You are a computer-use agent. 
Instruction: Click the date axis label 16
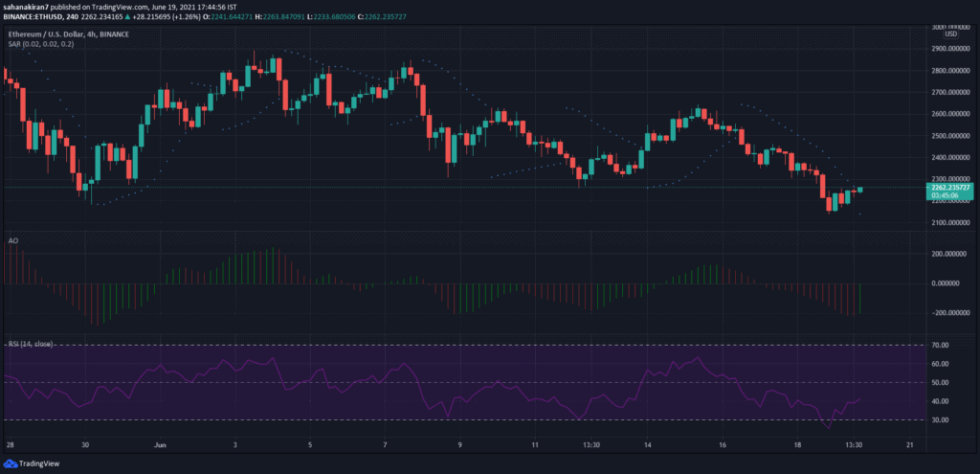point(723,445)
